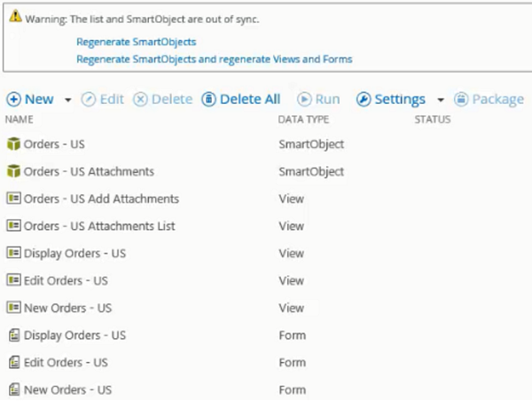Image resolution: width=532 pixels, height=401 pixels.
Task: Click the New plus icon
Action: 14,99
